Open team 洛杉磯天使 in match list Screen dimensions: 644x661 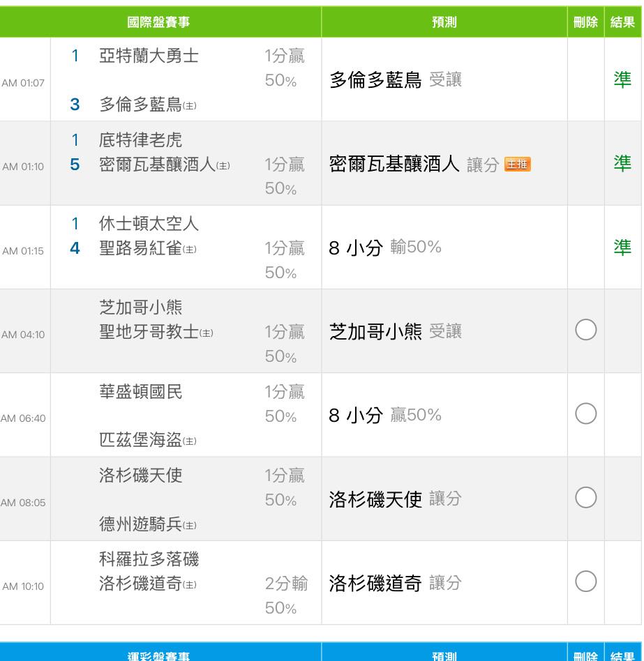140,475
